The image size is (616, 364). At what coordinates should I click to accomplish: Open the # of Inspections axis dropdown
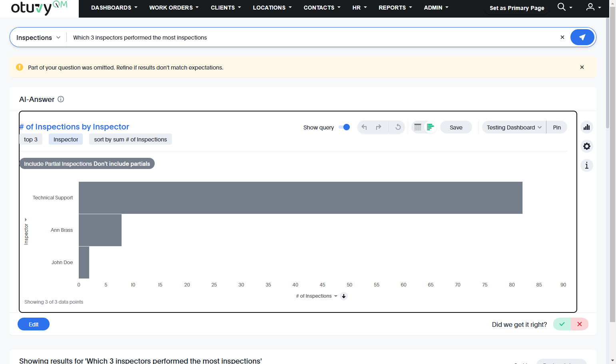(x=317, y=296)
